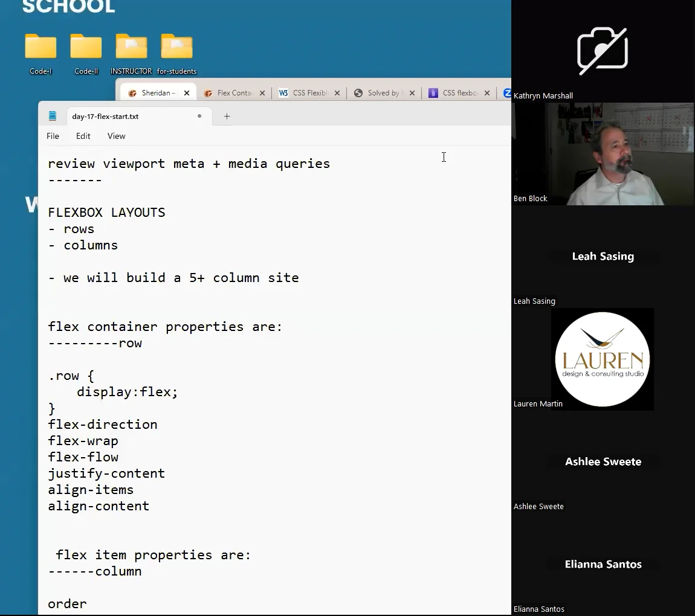The height and width of the screenshot is (616, 695).
Task: Click the 'flex-flow' line
Action: pyautogui.click(x=83, y=457)
